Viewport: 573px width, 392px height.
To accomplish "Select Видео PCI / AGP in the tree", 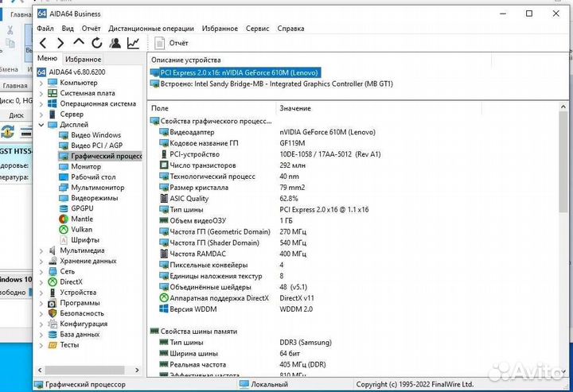I will pyautogui.click(x=96, y=146).
